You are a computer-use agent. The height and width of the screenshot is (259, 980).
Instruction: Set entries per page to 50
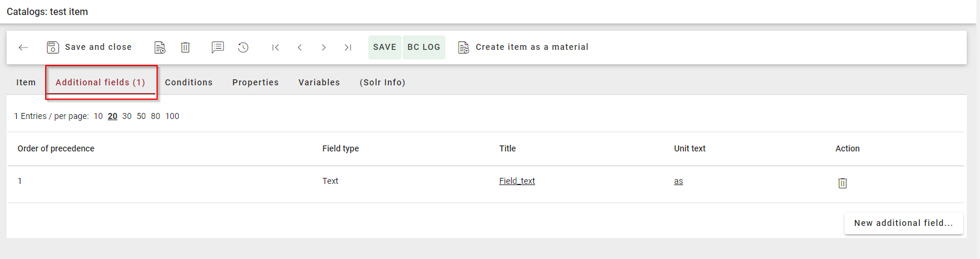pyautogui.click(x=141, y=117)
